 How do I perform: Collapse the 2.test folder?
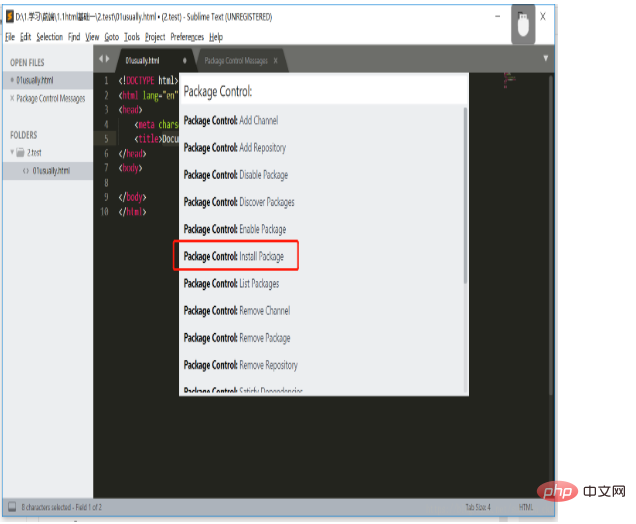tap(12, 152)
